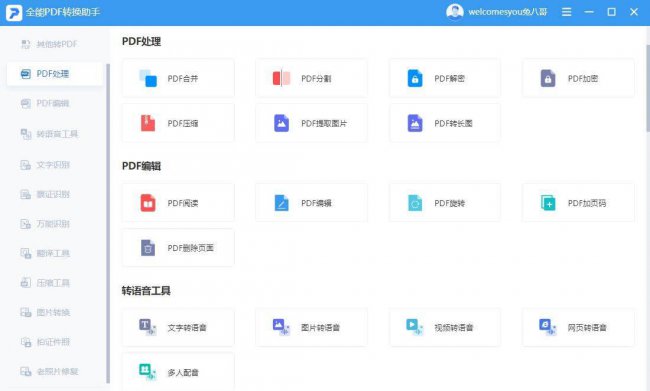Click the PDF加页码 green plus icon

coord(548,203)
